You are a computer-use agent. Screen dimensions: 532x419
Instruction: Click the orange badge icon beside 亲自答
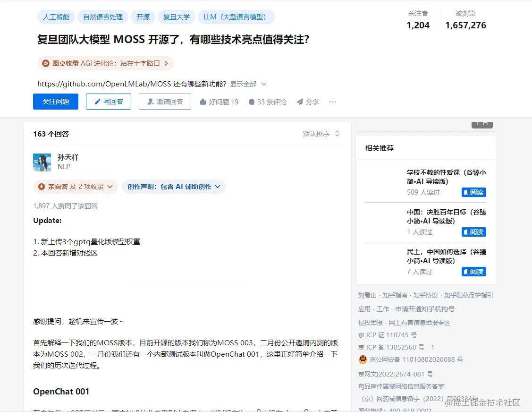pos(42,187)
